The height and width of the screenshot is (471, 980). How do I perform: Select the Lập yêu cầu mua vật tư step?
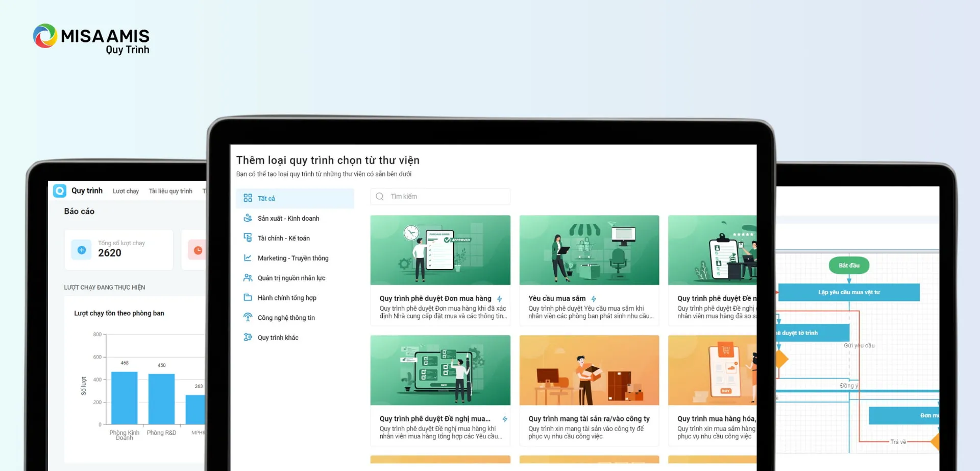click(848, 292)
